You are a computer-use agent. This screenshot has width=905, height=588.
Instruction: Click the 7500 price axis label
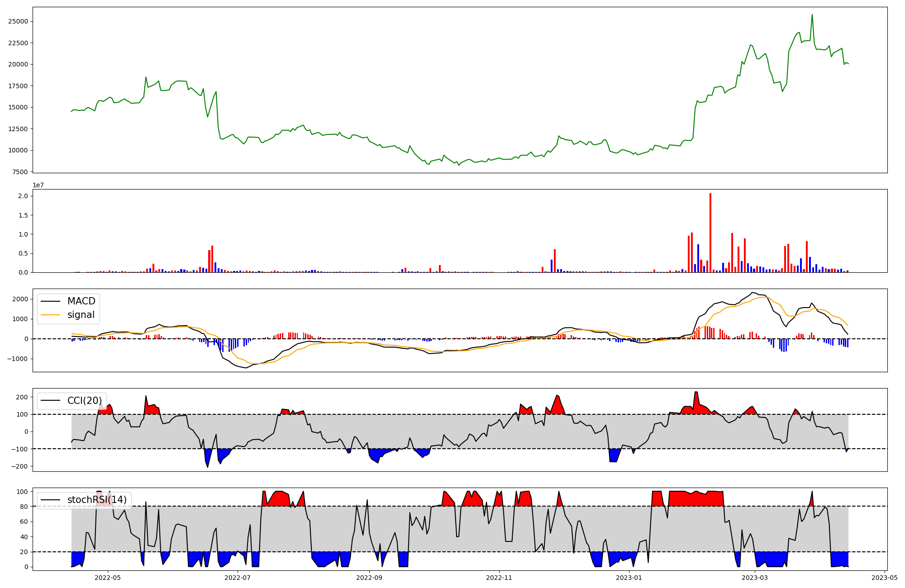[x=20, y=172]
